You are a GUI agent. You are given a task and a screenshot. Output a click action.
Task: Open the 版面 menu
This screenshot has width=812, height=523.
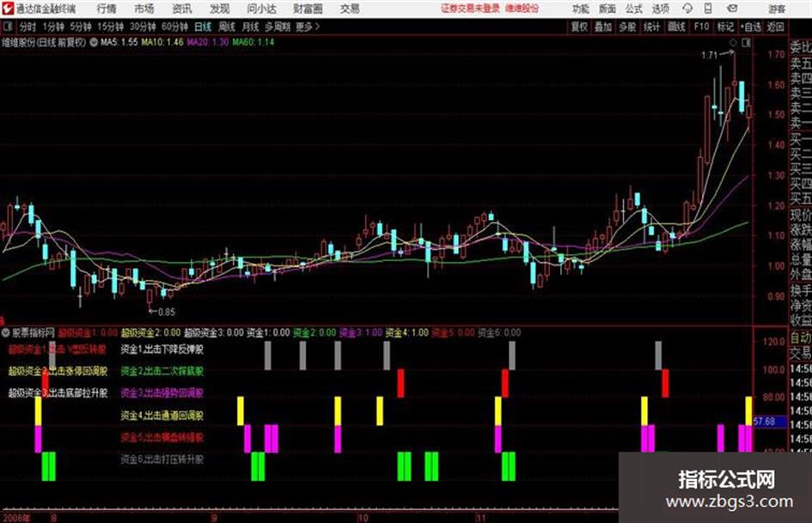607,9
